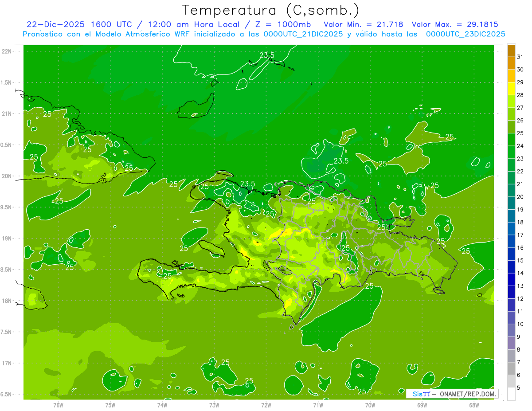Click the '21N' latitude axis label
This screenshot has width=532, height=411.
(x=7, y=114)
